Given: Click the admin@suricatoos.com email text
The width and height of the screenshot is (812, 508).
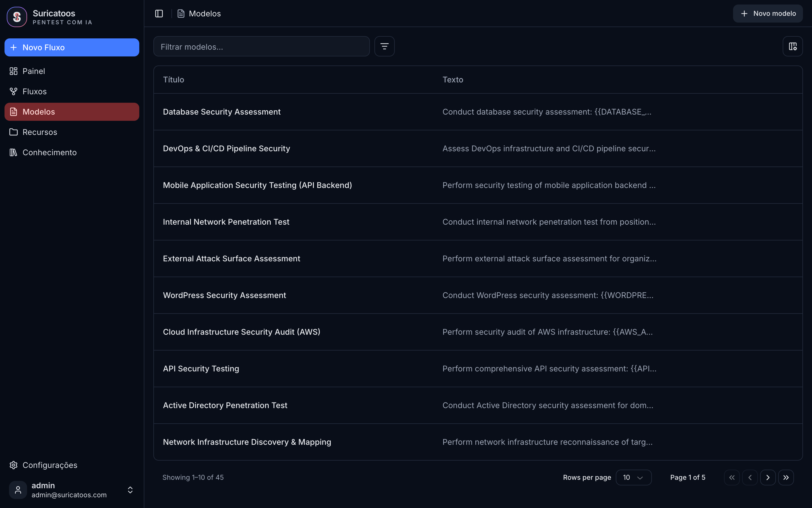Looking at the screenshot, I should click(69, 495).
